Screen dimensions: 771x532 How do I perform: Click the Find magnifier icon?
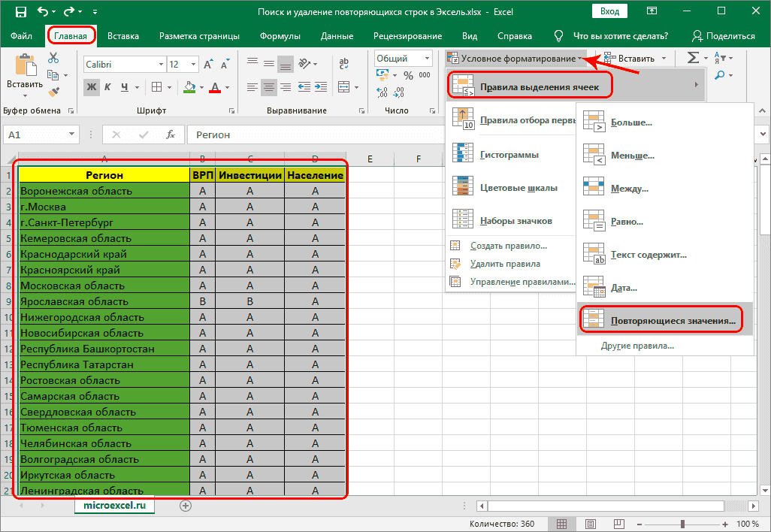721,74
